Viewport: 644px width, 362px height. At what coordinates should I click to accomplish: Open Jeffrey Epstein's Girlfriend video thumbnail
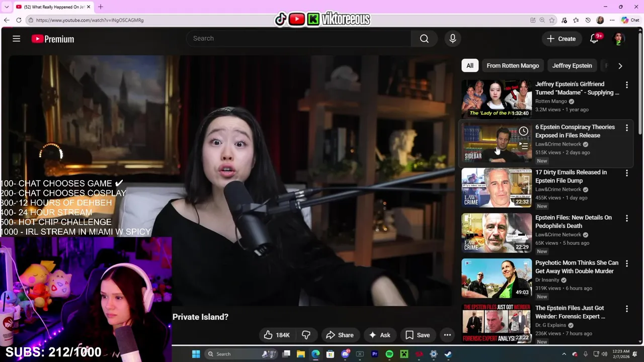click(497, 99)
